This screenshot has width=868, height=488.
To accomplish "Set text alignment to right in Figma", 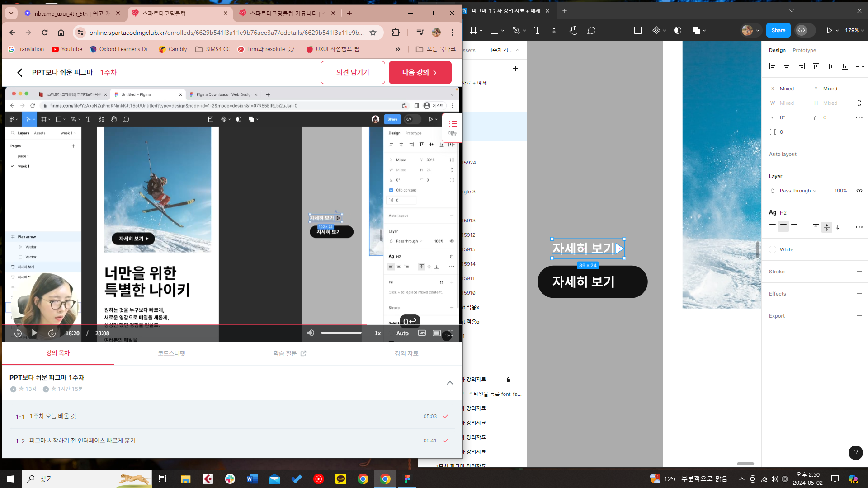I will tap(794, 227).
